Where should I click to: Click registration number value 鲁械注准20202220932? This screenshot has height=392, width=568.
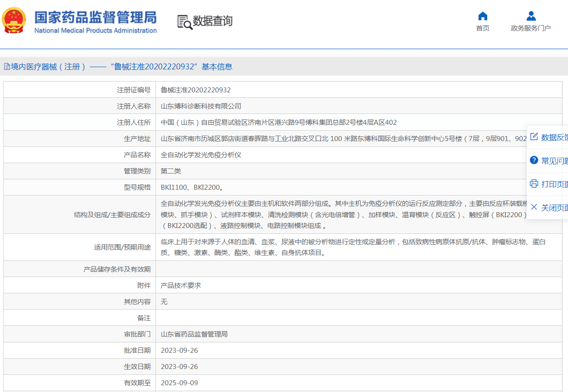click(x=196, y=90)
